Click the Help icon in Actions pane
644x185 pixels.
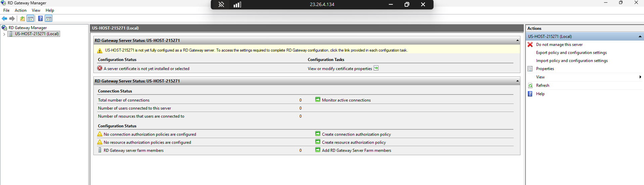click(x=530, y=94)
